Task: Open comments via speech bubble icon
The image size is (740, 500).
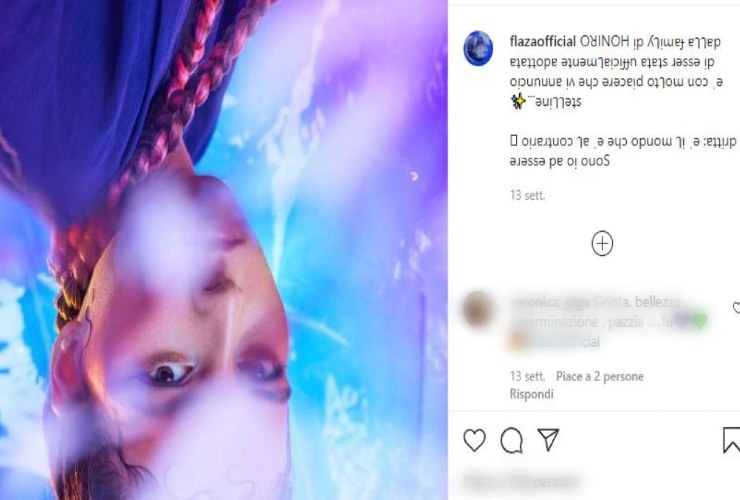Action: 512,441
